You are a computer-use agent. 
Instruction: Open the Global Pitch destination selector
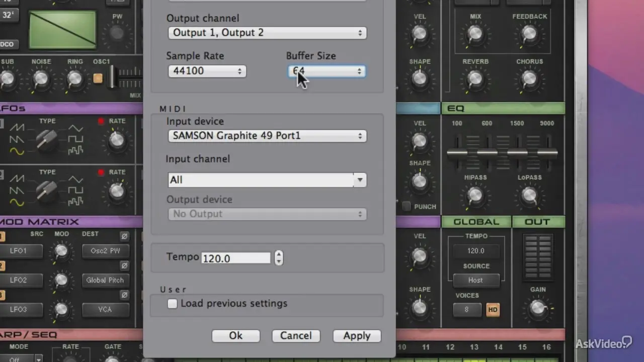pyautogui.click(x=105, y=280)
